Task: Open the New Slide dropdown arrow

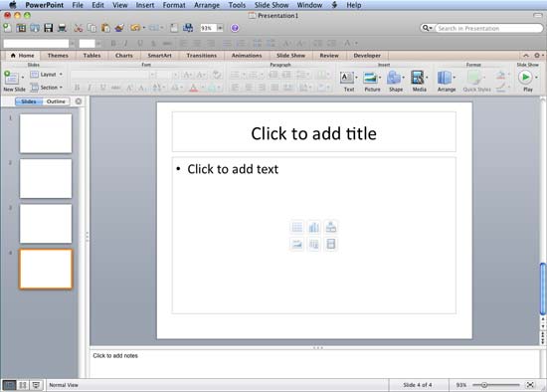Action: click(23, 78)
